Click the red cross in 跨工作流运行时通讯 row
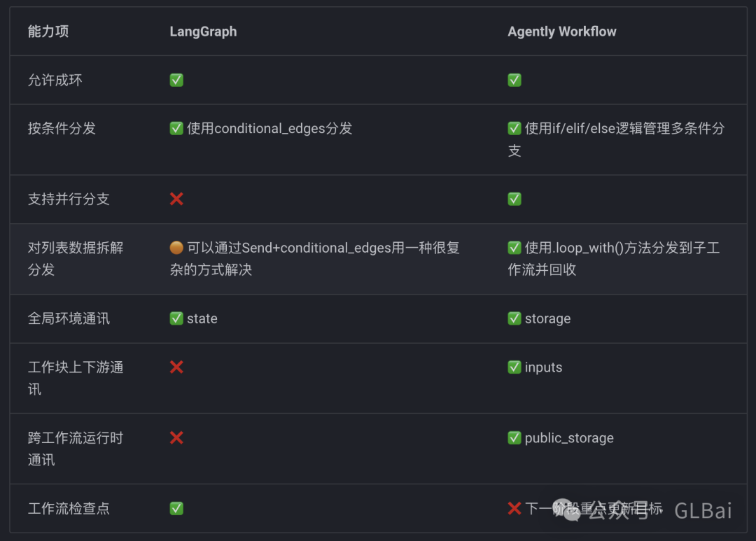 [176, 438]
